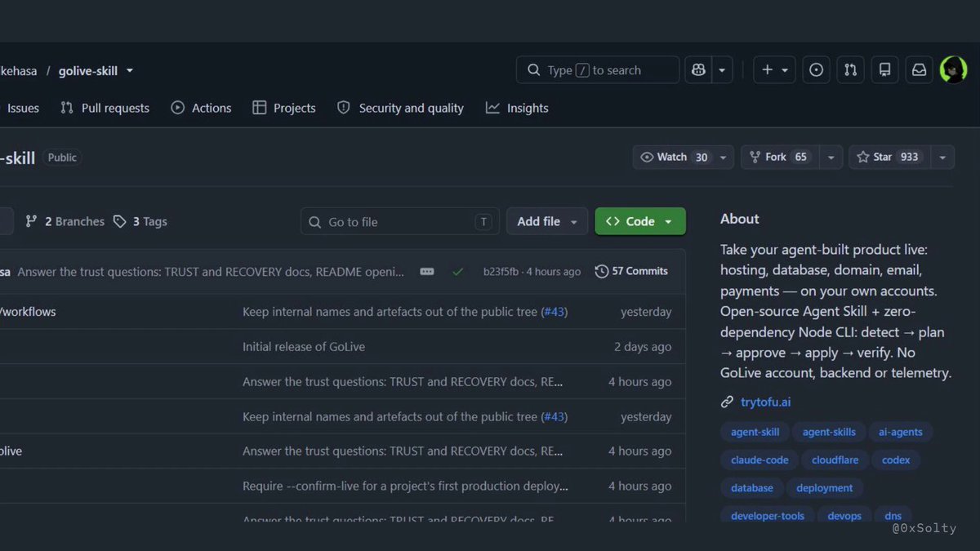Fork the repository
980x551 pixels.
pos(780,157)
